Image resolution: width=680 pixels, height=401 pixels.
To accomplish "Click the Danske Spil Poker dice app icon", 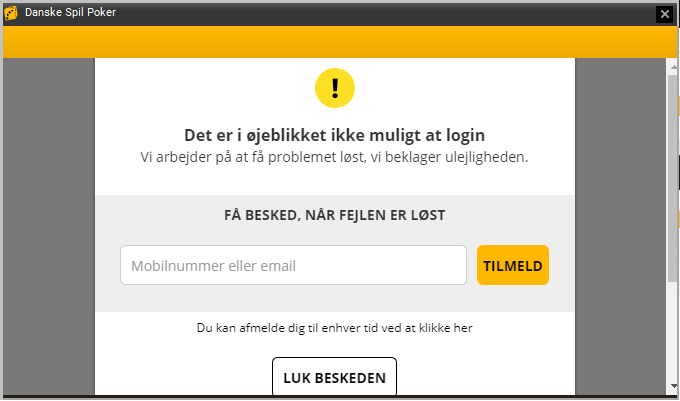I will pyautogui.click(x=11, y=13).
